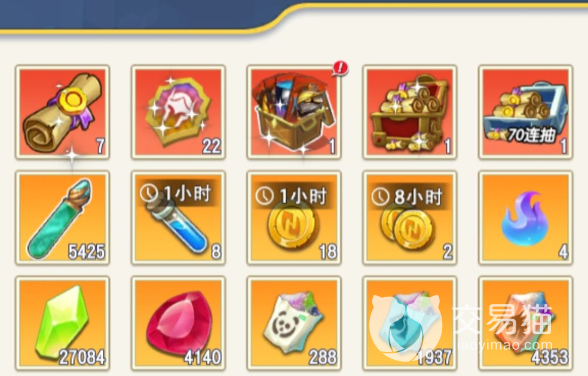This screenshot has width=588, height=376.
Task: Select the red scroll chest item
Action: (409, 112)
